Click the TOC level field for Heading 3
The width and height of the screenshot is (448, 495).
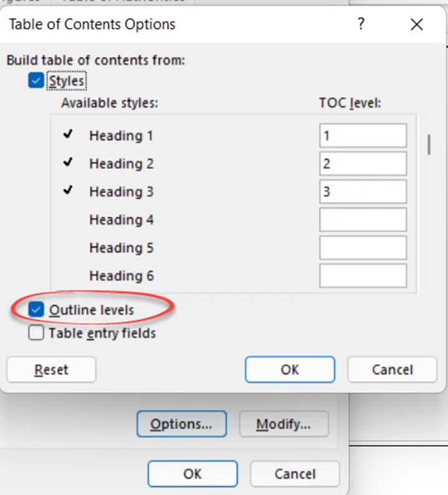pos(363,191)
